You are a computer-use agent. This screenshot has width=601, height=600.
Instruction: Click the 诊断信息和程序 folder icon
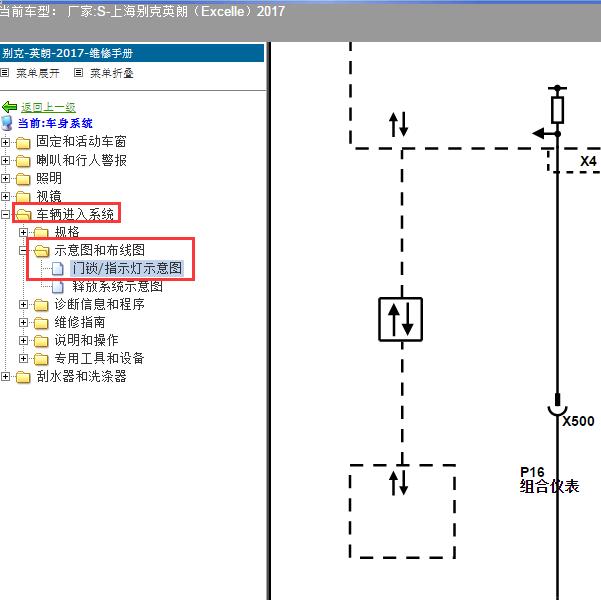point(41,305)
